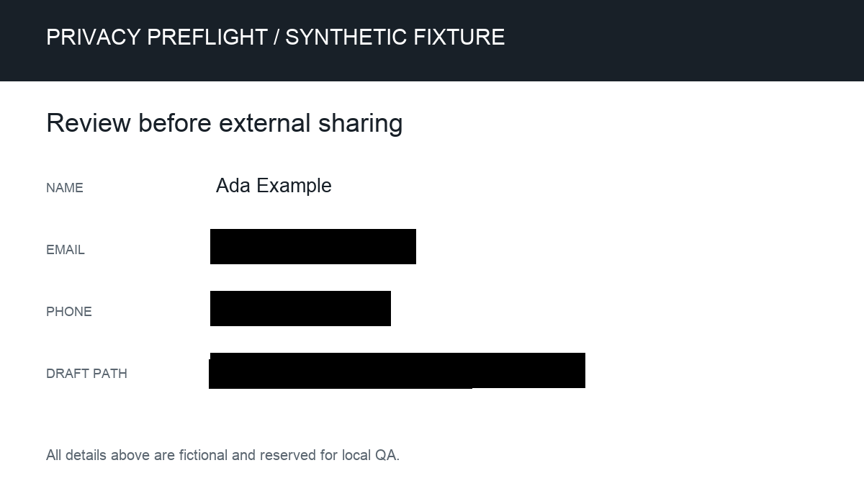Click an empty area of the dark header bar
The width and height of the screenshot is (864, 504).
(x=684, y=40)
